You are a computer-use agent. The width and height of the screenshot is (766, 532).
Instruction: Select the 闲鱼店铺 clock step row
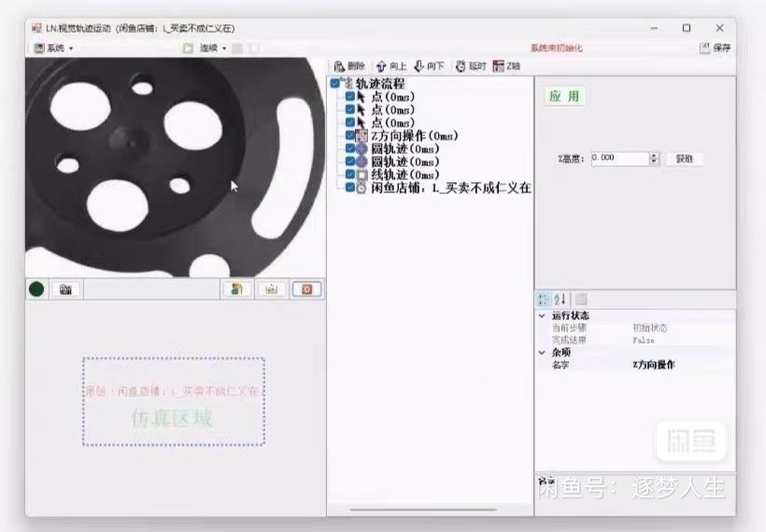(451, 188)
